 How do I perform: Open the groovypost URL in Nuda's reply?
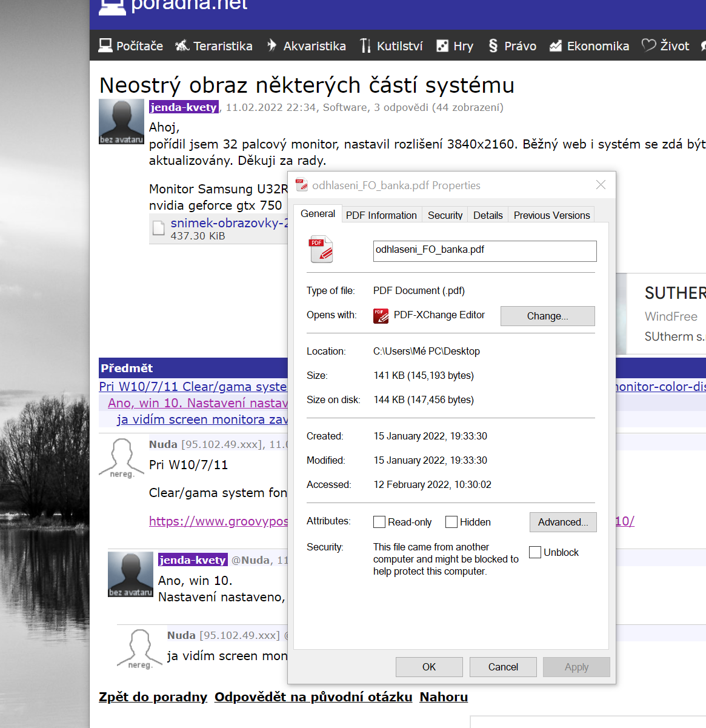tap(218, 521)
